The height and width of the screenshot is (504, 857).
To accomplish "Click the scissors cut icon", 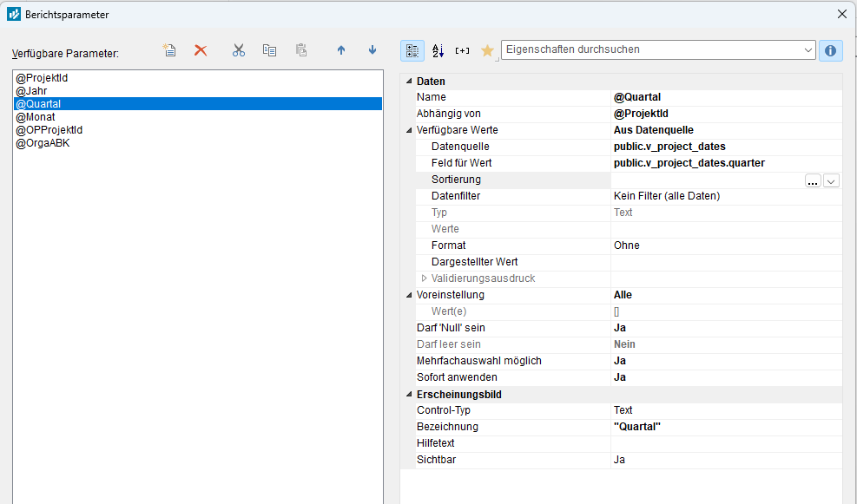I will [x=239, y=50].
